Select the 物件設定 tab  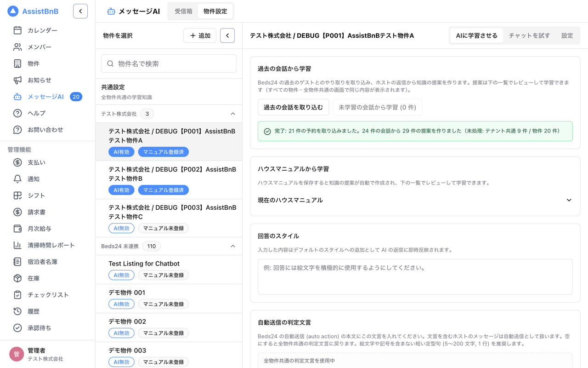[x=215, y=11]
